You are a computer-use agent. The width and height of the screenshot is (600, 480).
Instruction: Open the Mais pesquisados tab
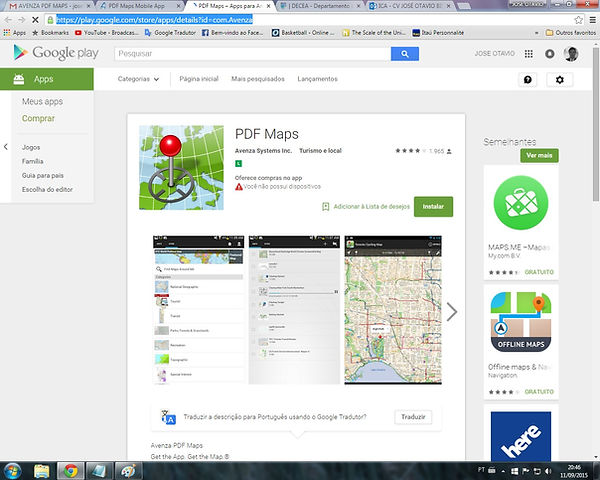[258, 79]
